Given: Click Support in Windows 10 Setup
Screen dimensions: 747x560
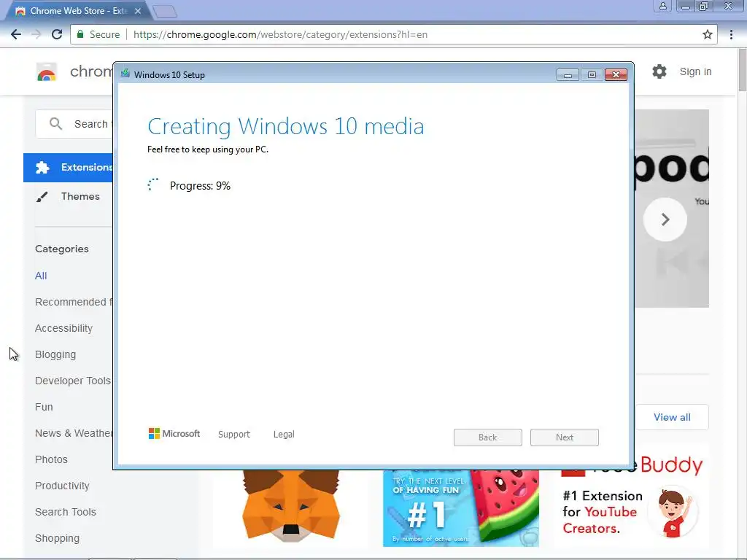Looking at the screenshot, I should (234, 435).
